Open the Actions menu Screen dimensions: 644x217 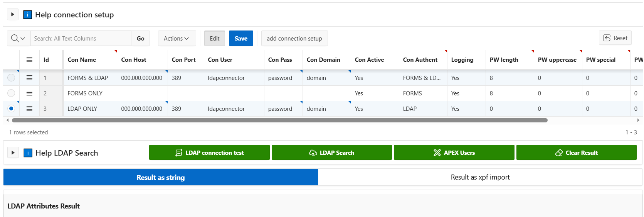pyautogui.click(x=177, y=38)
